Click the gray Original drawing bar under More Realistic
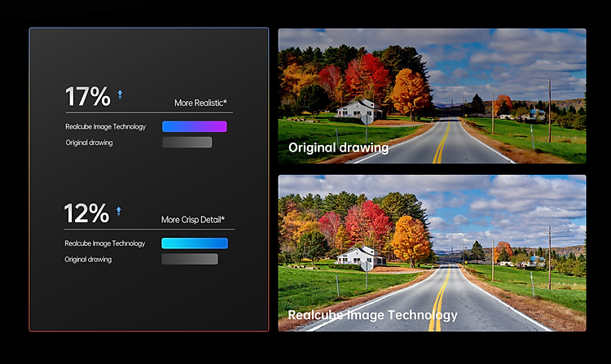The height and width of the screenshot is (364, 611). 187,142
